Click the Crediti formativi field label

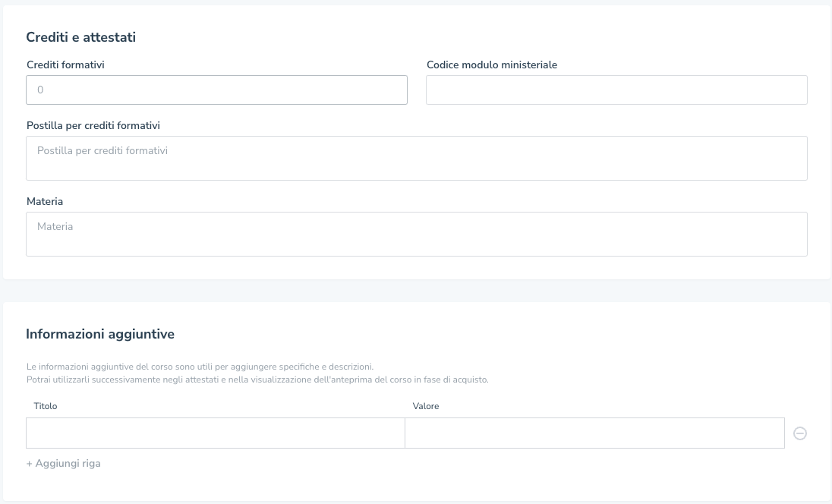[65, 65]
